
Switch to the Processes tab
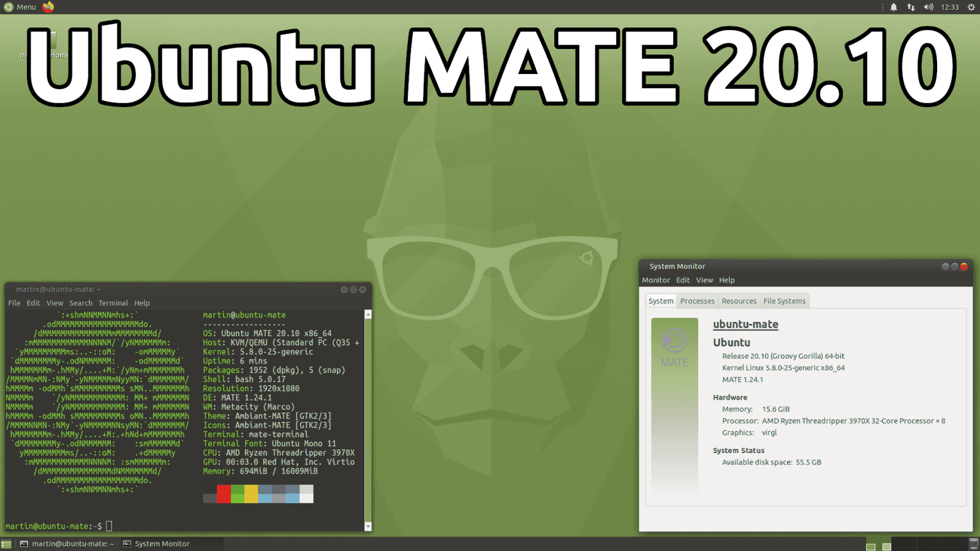698,301
